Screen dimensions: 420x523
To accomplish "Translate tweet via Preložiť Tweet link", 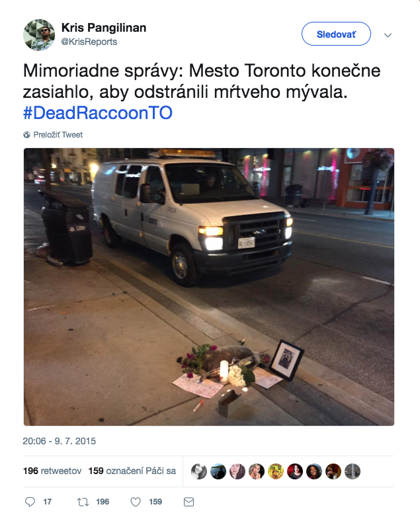I will click(x=58, y=135).
